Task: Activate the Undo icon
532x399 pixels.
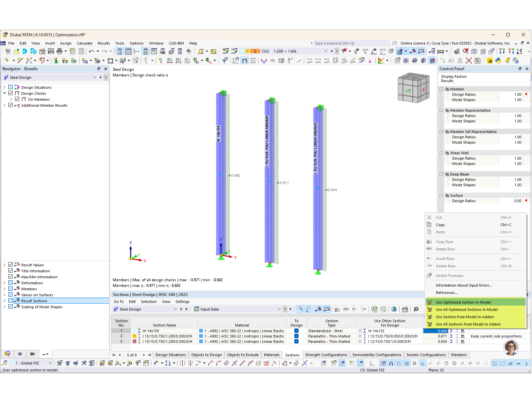Action: [92, 51]
